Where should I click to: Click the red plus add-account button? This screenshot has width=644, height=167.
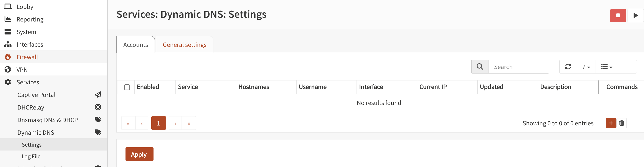611,123
